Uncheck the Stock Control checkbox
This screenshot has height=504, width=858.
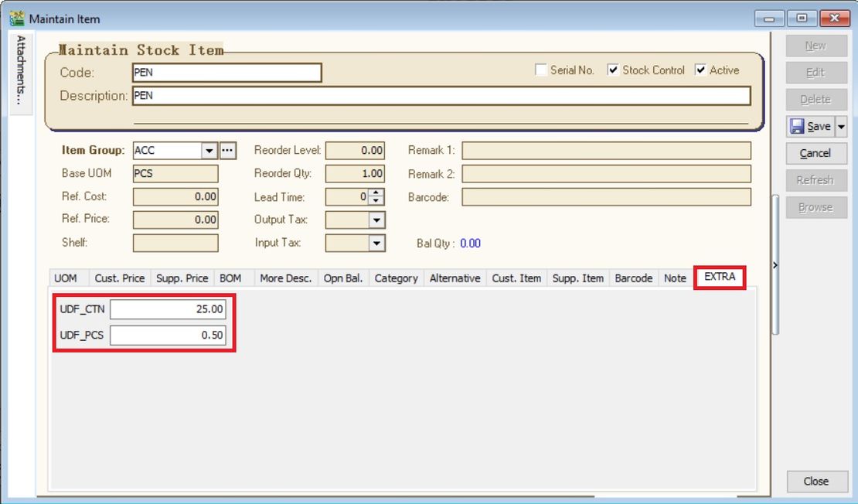(x=613, y=70)
